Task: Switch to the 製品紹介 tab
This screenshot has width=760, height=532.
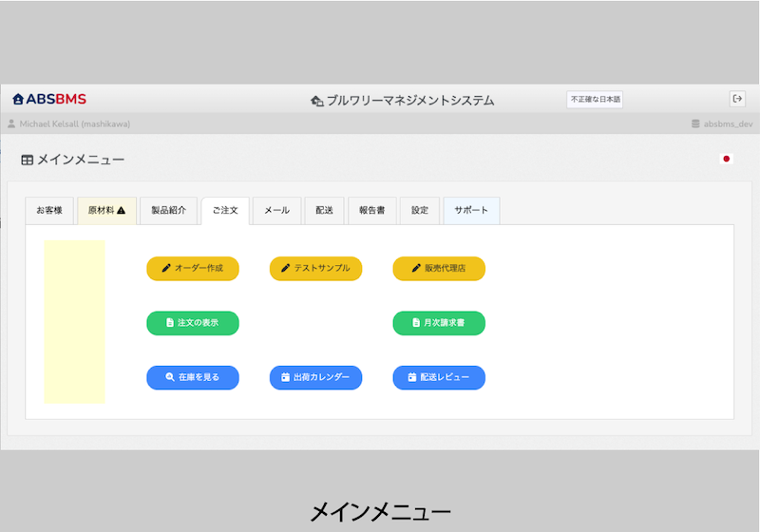Action: [169, 210]
